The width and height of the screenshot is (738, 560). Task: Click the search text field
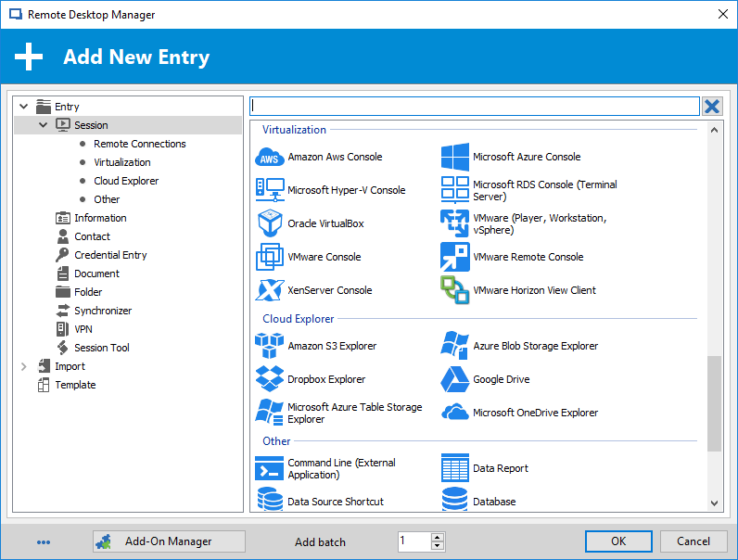click(x=475, y=107)
